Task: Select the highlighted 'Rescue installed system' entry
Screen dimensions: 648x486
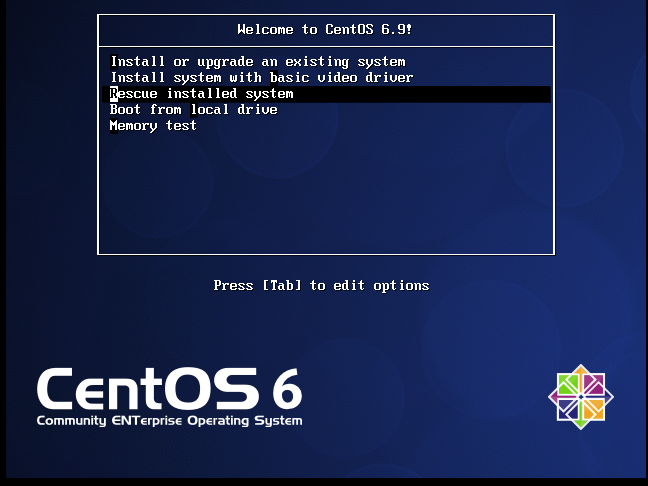Action: click(326, 94)
